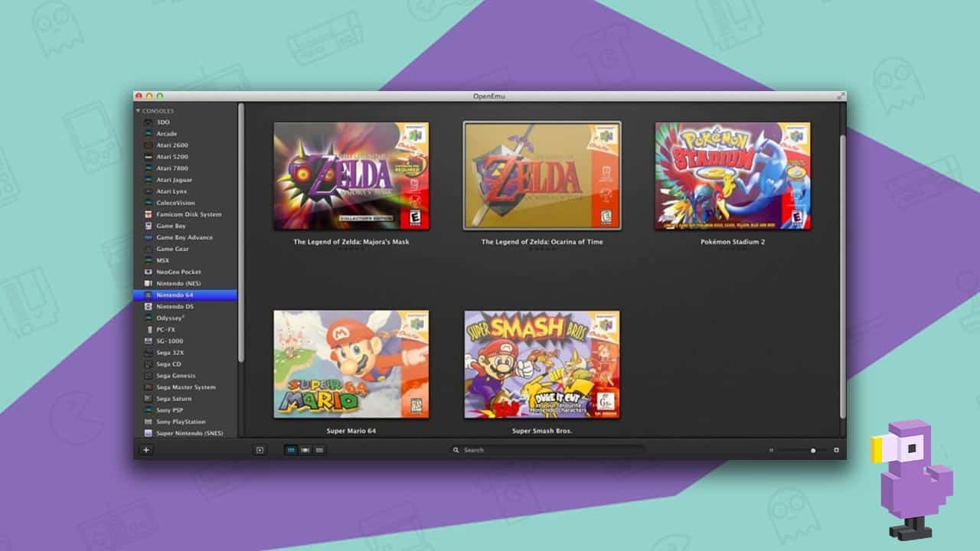This screenshot has height=551, width=980.
Task: Click the Game Gear icon
Action: pos(149,249)
